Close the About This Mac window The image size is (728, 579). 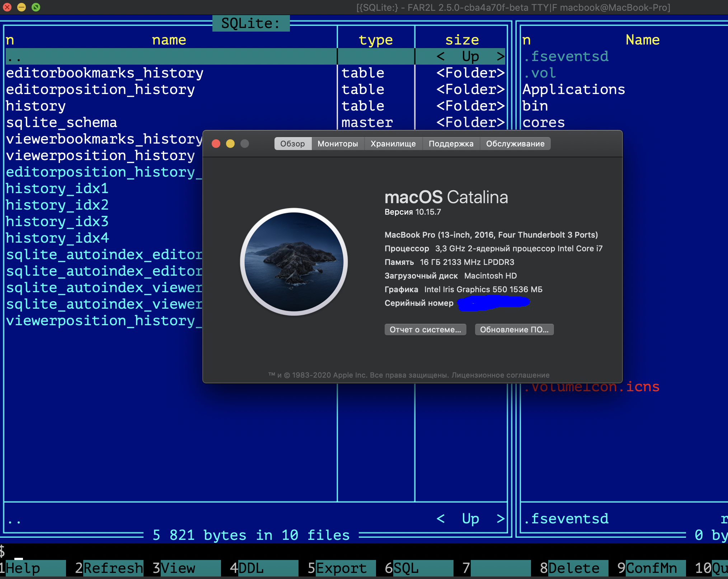click(216, 144)
